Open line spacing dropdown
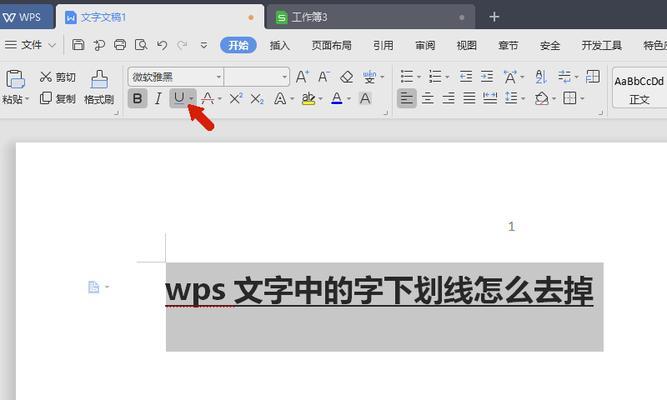 pyautogui.click(x=523, y=99)
